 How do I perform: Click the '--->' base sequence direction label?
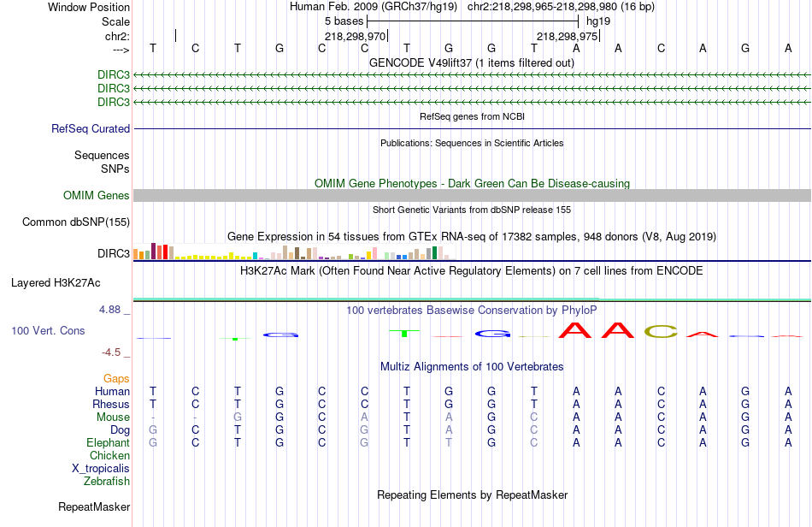click(121, 50)
